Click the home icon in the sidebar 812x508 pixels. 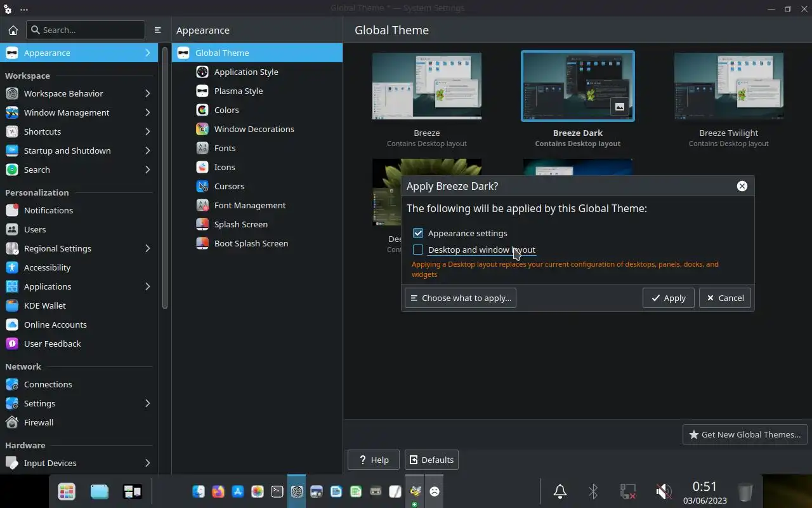pyautogui.click(x=13, y=30)
